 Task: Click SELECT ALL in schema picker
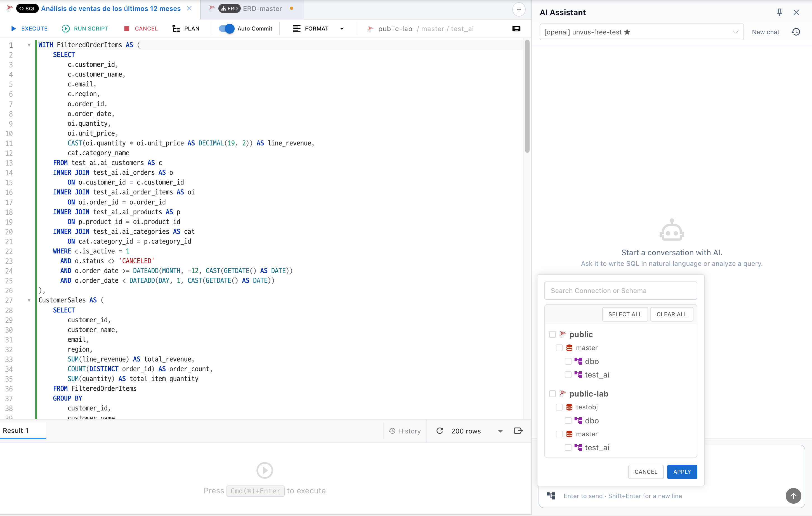click(x=625, y=314)
